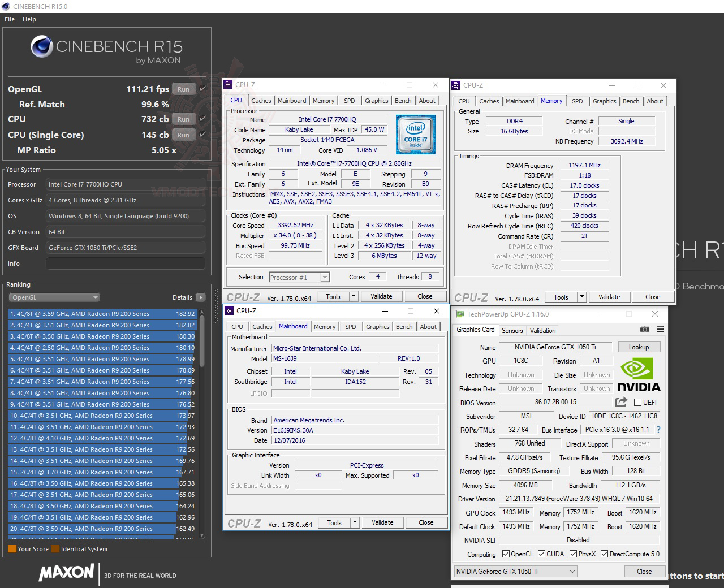The image size is (724, 588).
Task: Click the title bar icon of CPU-Z Mainboard window
Action: coord(229,311)
